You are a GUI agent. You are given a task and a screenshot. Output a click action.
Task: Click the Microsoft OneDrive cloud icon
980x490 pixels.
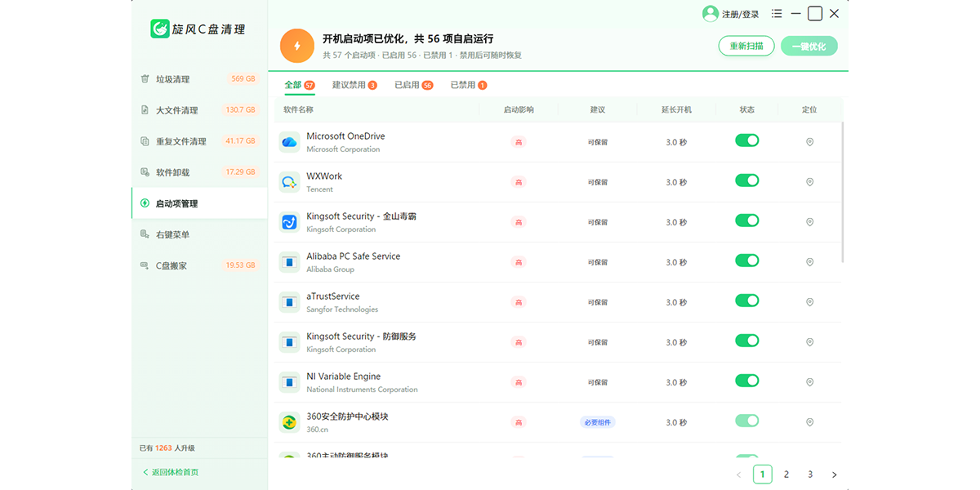(x=289, y=142)
